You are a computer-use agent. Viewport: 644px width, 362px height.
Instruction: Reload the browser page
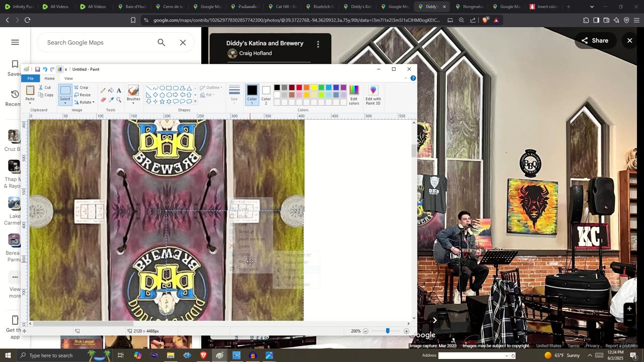point(27,20)
